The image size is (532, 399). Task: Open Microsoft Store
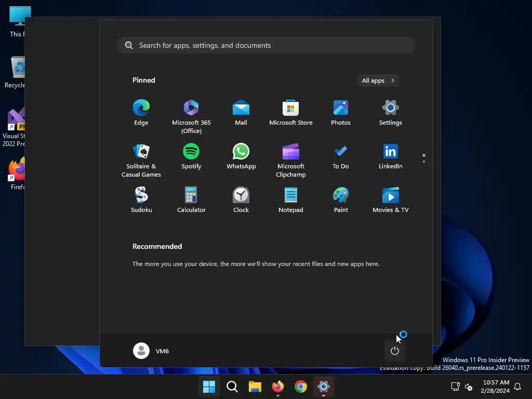pyautogui.click(x=291, y=113)
